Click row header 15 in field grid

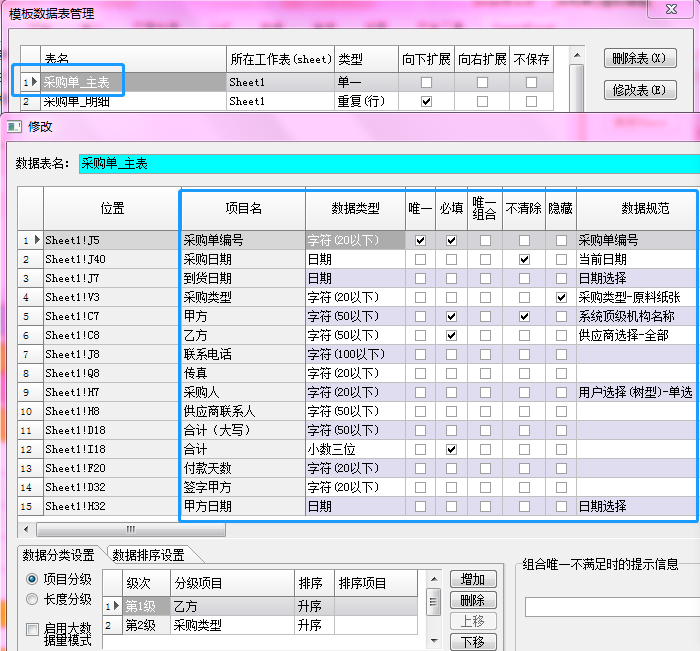[30, 506]
